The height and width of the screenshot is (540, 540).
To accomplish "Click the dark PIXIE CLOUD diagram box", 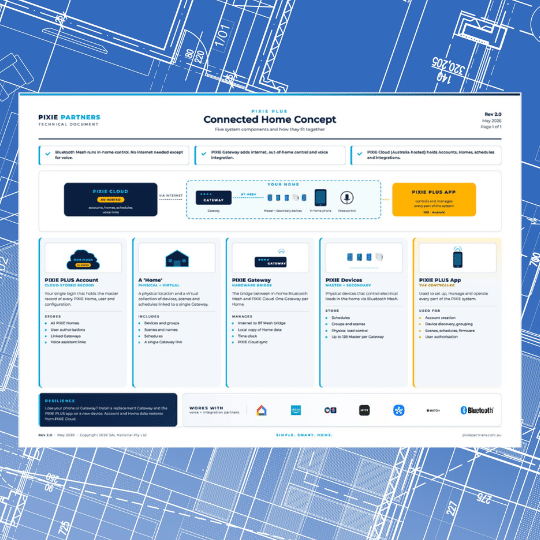I will point(111,199).
